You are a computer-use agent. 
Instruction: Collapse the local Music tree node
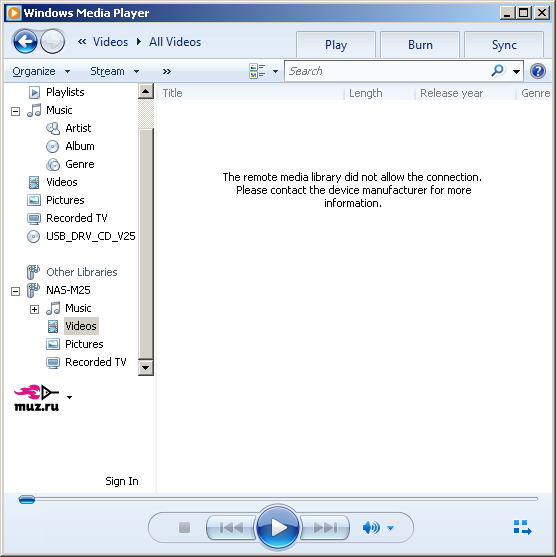[15, 111]
